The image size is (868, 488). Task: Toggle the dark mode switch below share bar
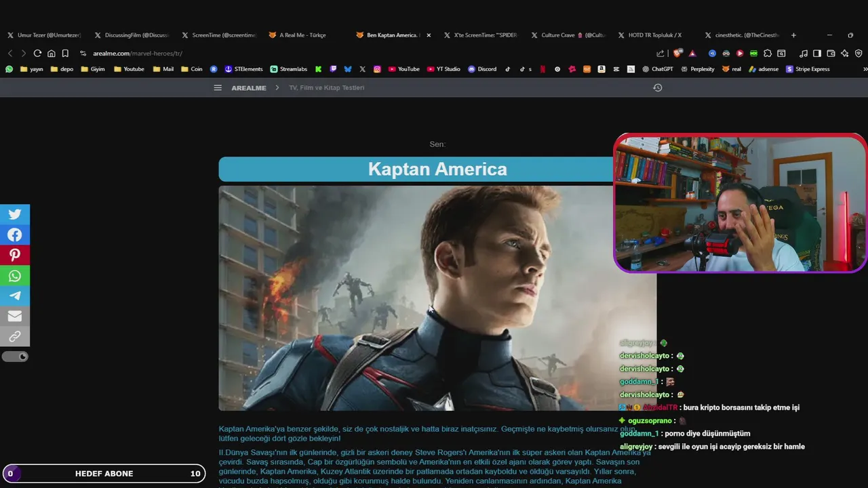15,357
